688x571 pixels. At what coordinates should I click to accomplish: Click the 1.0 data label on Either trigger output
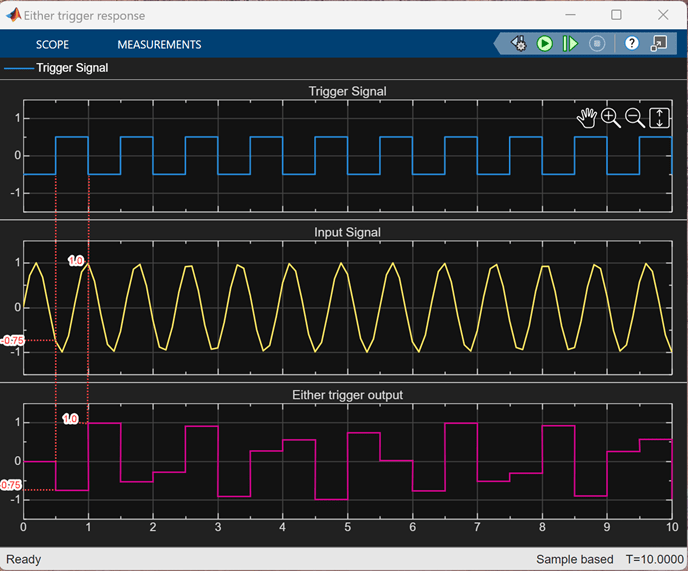(x=70, y=419)
